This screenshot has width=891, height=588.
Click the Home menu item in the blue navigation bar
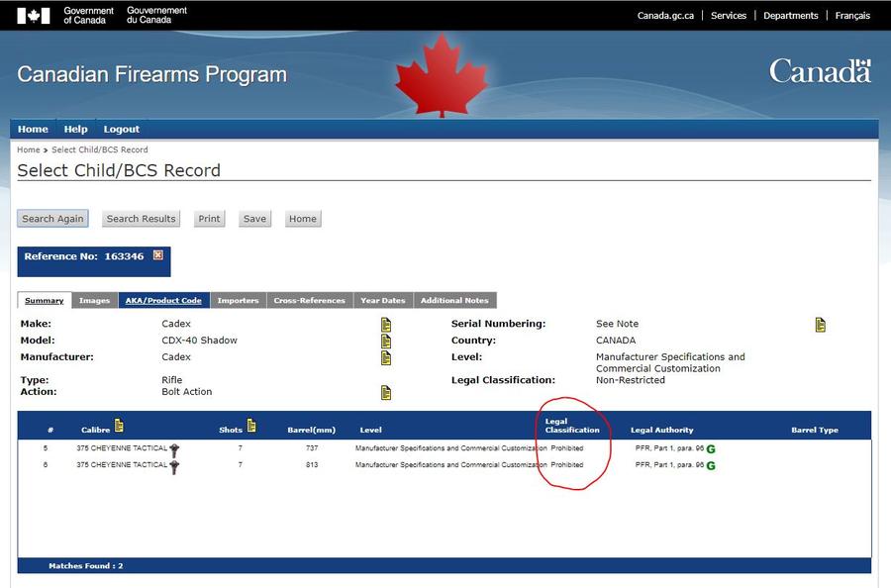pyautogui.click(x=33, y=129)
